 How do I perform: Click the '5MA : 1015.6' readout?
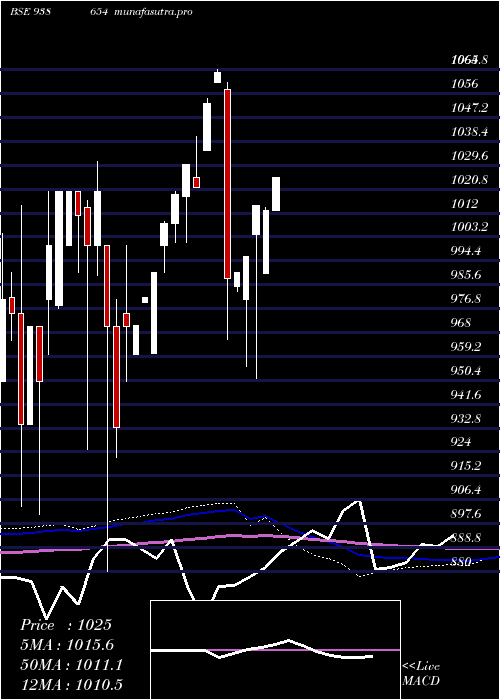pos(67,645)
